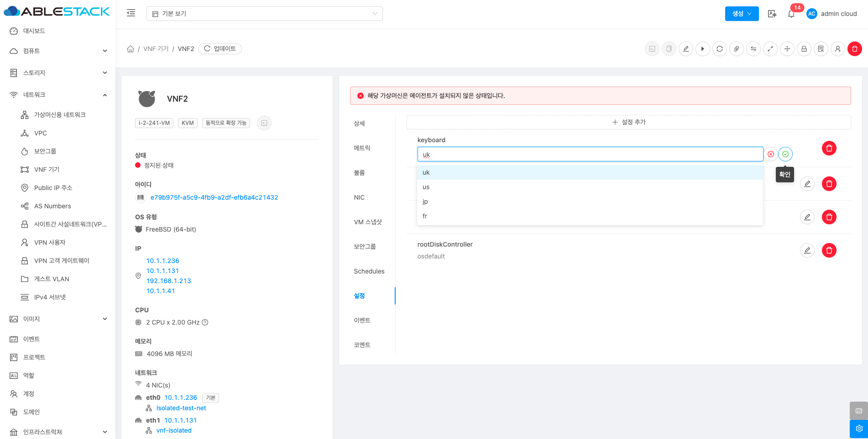The image size is (868, 439).
Task: Collapse the sidebar menu toggle
Action: coord(131,13)
